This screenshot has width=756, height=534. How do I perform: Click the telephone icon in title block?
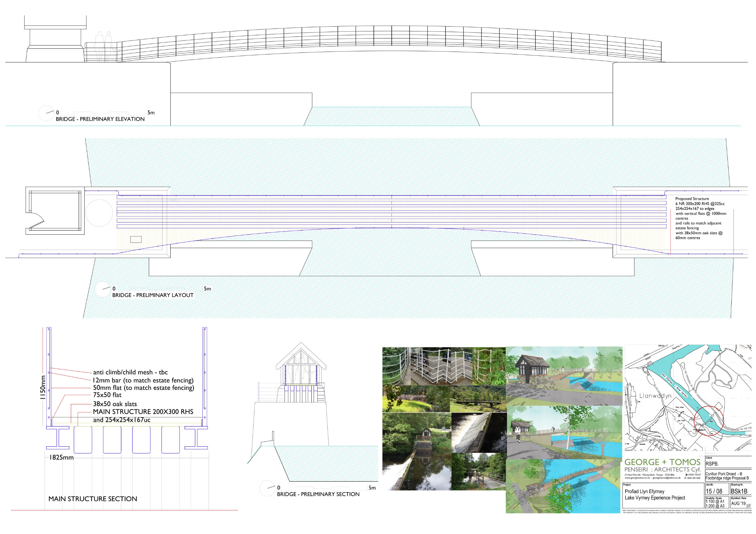click(686, 475)
